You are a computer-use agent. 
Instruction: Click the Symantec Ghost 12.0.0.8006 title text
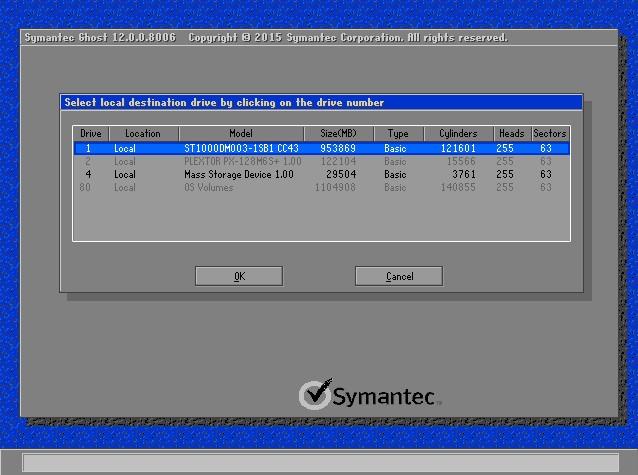(100, 38)
